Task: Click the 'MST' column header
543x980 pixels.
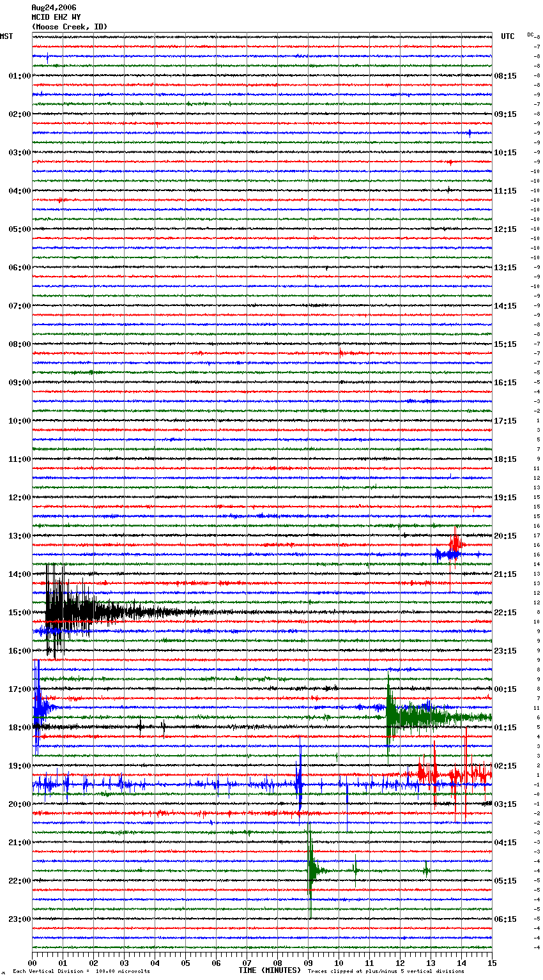Action: 6,36
